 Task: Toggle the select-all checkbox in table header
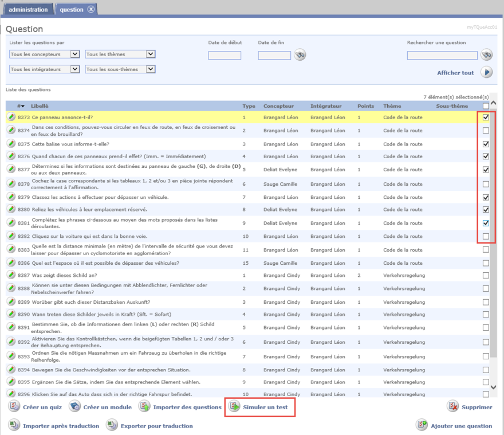pos(486,106)
